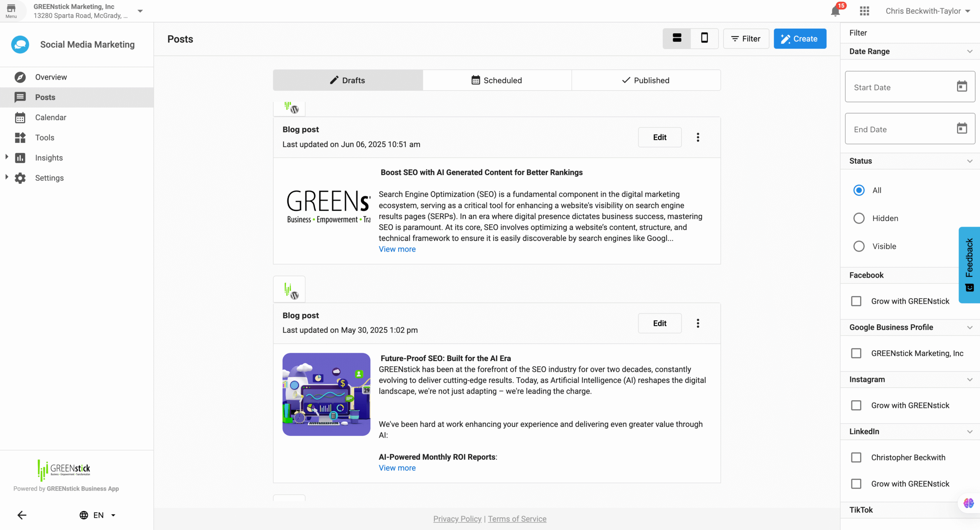Image resolution: width=980 pixels, height=530 pixels.
Task: Open Calendar in the sidebar menu
Action: (51, 117)
